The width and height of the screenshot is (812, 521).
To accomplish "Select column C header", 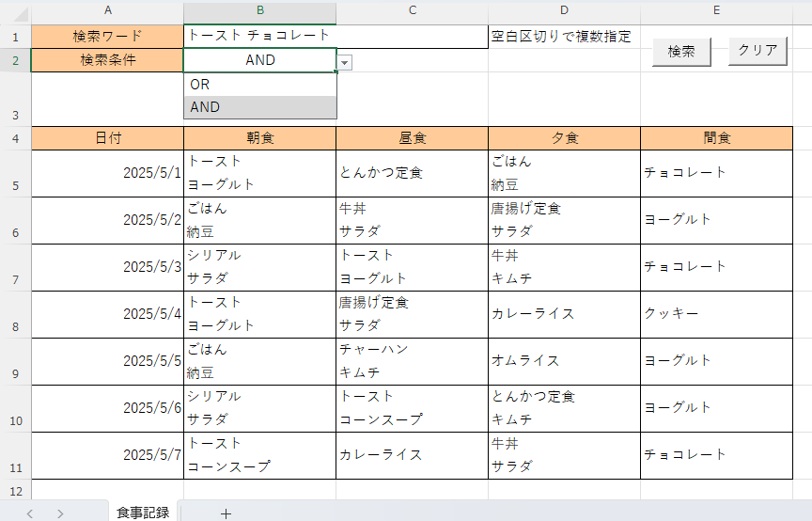I will click(413, 10).
